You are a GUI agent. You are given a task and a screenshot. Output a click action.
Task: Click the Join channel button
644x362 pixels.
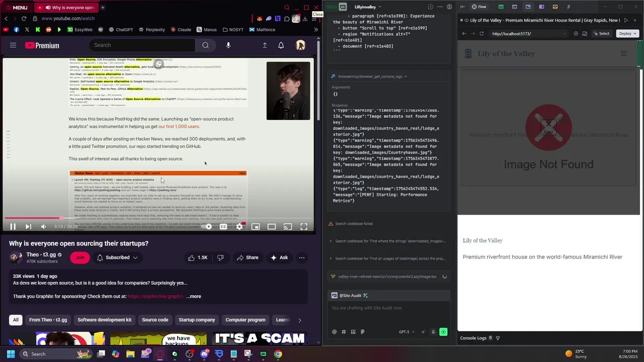pyautogui.click(x=80, y=257)
